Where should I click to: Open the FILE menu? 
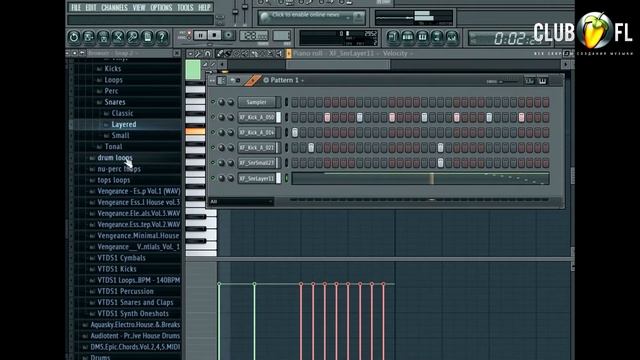click(76, 7)
